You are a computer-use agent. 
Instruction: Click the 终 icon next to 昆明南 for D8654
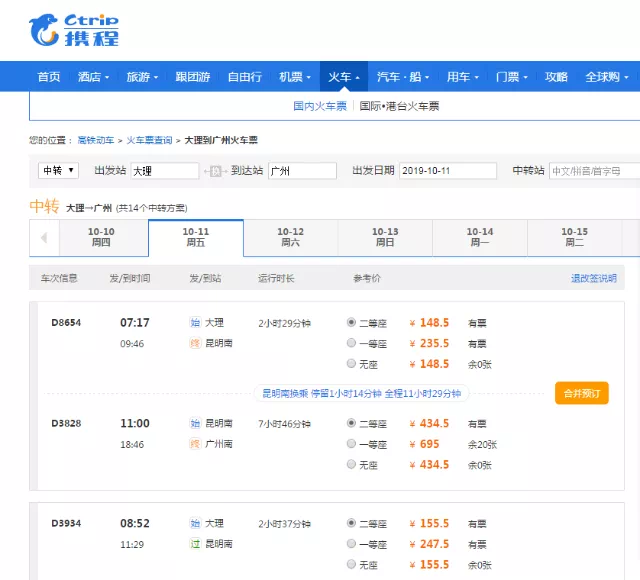(195, 344)
